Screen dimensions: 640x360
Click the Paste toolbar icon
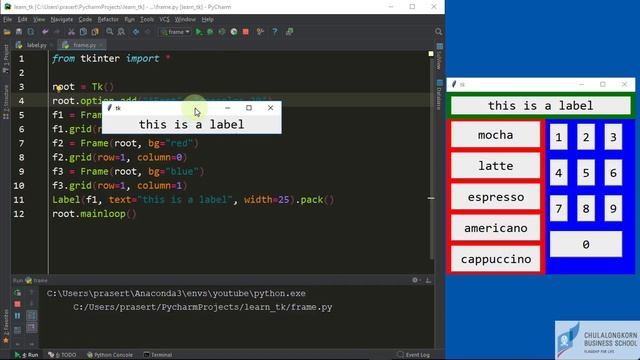(x=95, y=32)
